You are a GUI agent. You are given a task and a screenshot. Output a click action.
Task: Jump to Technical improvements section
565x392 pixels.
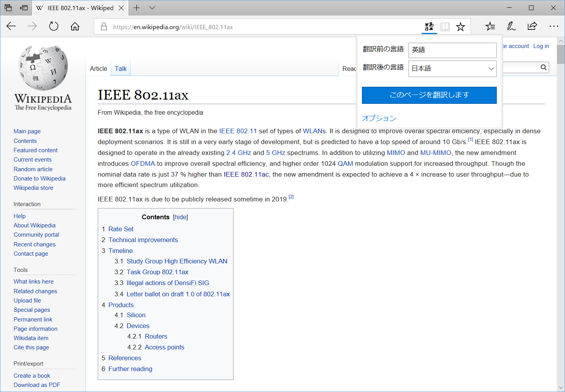(143, 240)
